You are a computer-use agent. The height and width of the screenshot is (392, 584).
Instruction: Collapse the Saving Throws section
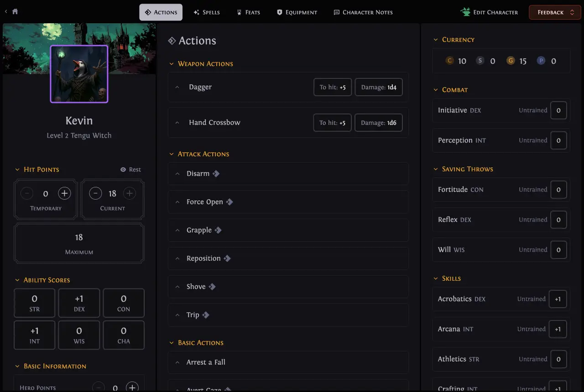click(x=436, y=169)
